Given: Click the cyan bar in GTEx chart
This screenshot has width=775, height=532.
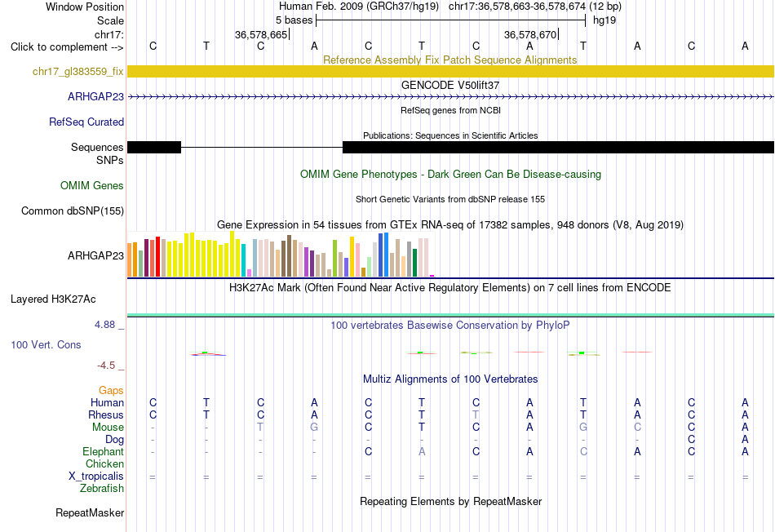Looking at the screenshot, I should coord(243,260).
